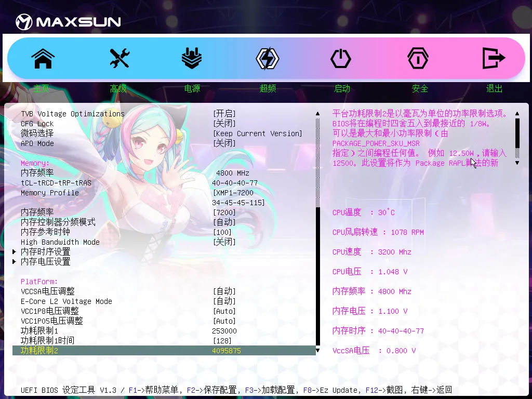Toggle High Bandwidth Mode [关闭] value
The image size is (532, 399).
[224, 242]
